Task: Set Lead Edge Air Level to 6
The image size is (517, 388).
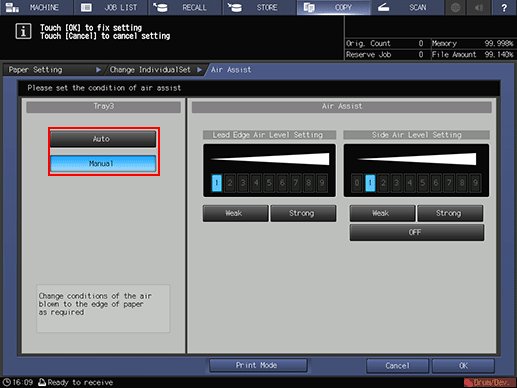Action: click(282, 183)
